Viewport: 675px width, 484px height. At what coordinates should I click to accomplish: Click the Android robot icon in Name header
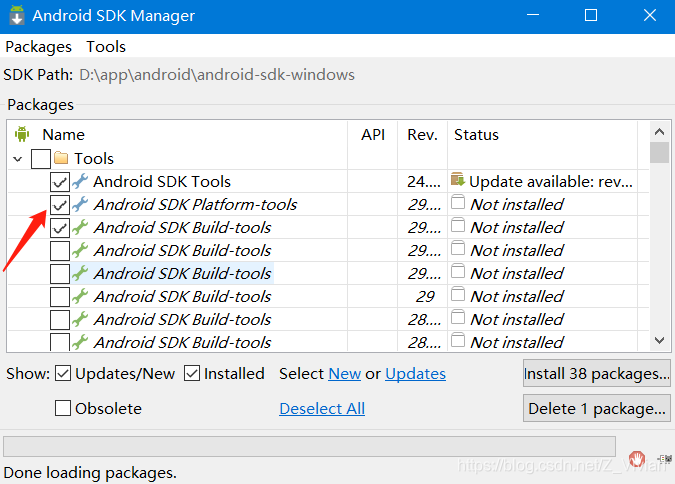(x=22, y=134)
